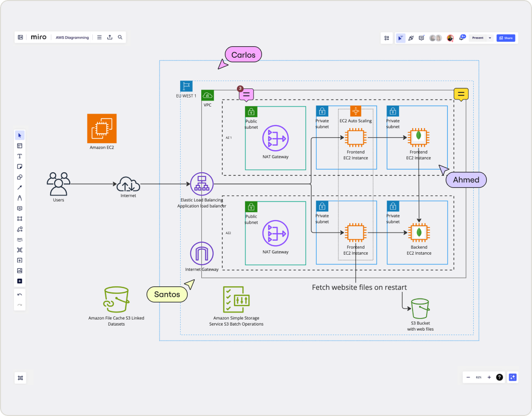Open the reactions party popper icon
The width and height of the screenshot is (532, 416).
(411, 38)
